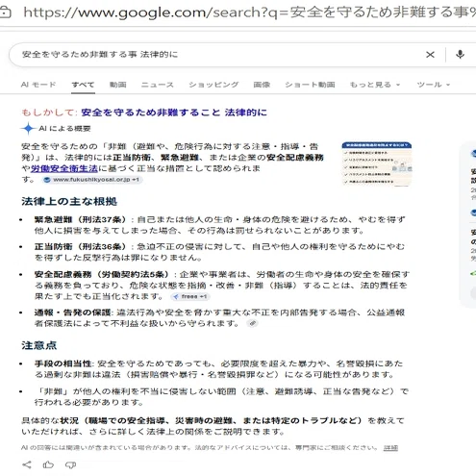The image size is (476, 476).
Task: Click the AI overview thumbnail image
Action: pyautogui.click(x=377, y=163)
